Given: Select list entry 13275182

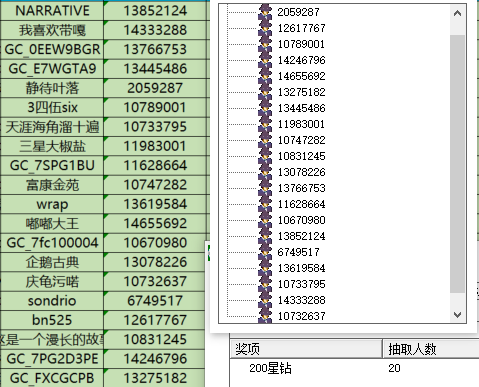Looking at the screenshot, I should point(301,92).
